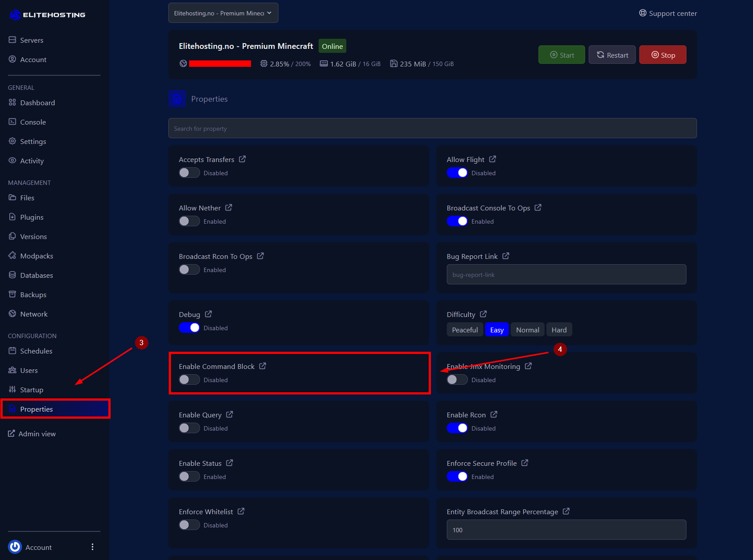Viewport: 753px width, 560px height.
Task: Click the Search for property field
Action: point(433,128)
